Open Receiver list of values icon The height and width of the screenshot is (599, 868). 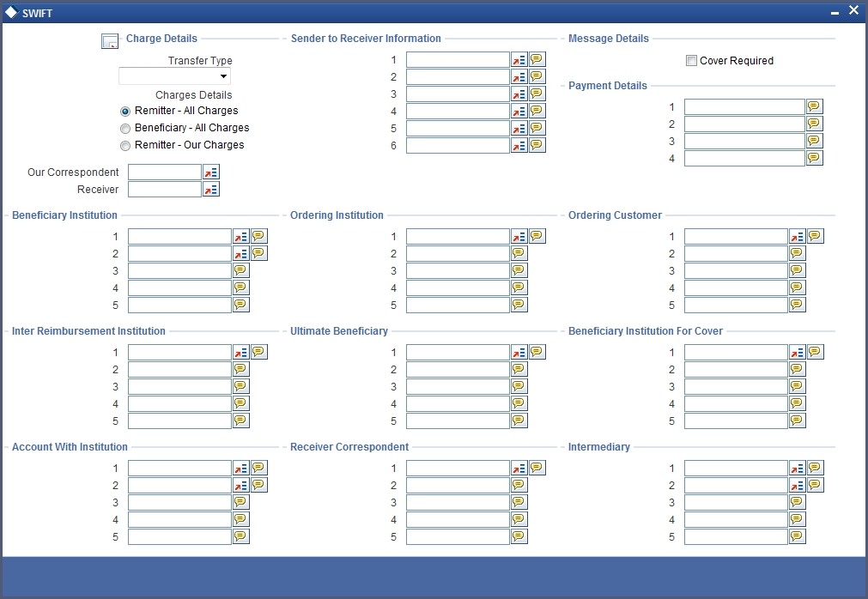click(x=211, y=190)
